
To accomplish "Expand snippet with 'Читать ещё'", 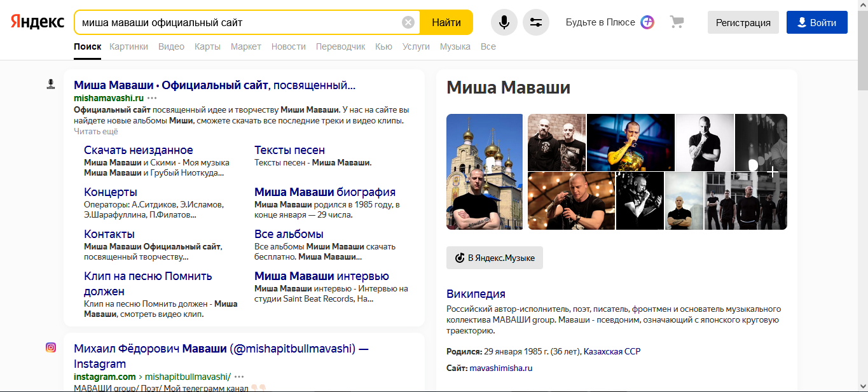I will [96, 131].
